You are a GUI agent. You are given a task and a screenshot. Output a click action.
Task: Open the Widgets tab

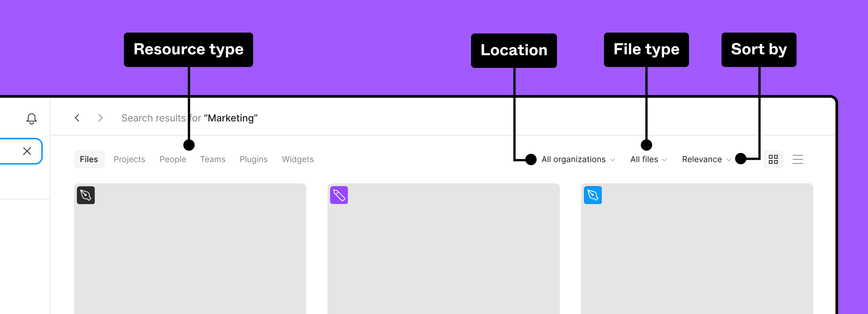(297, 159)
